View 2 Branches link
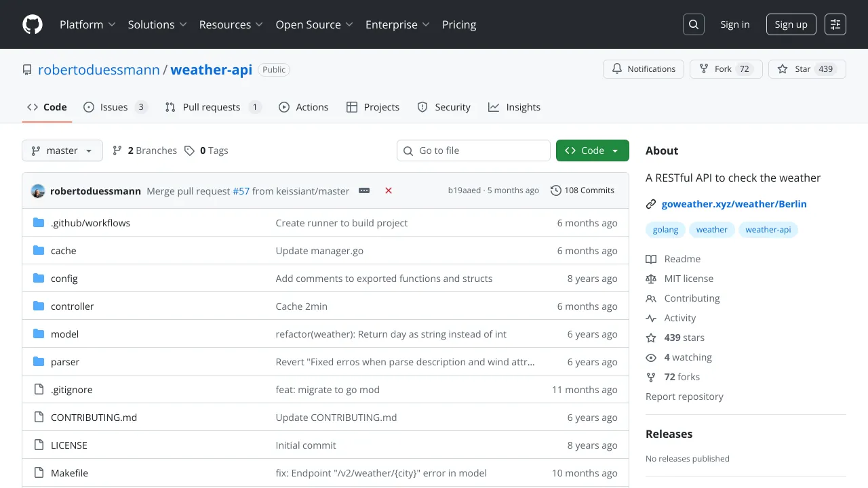The width and height of the screenshot is (868, 488). tap(144, 150)
